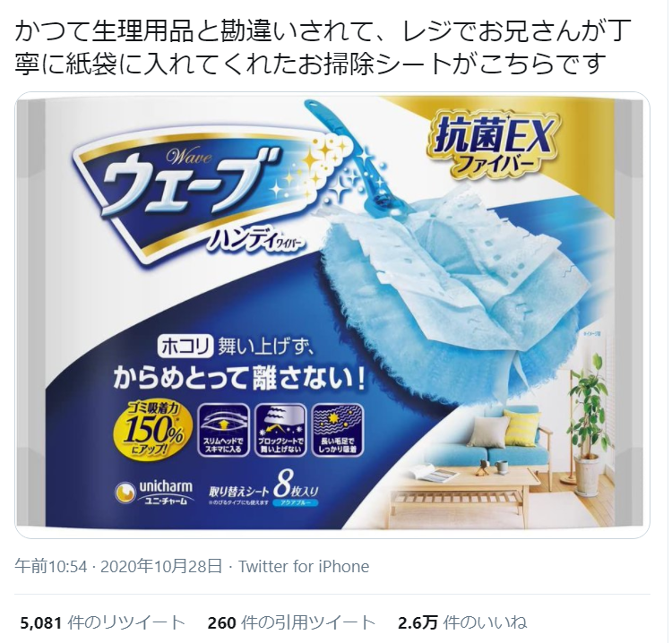Click the 8枚入り sheet count text
Screen dimensions: 672x643
tap(297, 484)
